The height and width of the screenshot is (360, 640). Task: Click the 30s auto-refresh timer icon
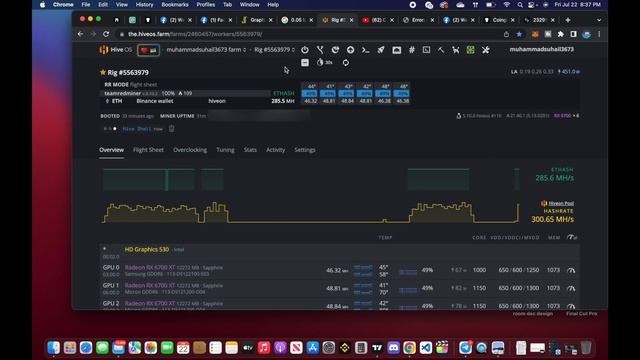(x=324, y=62)
